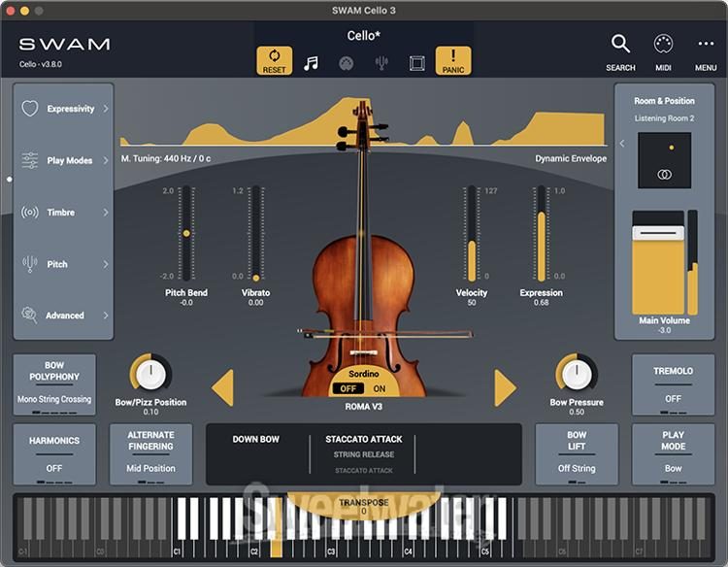Click the square frame icon in the center toolbar
Image resolution: width=728 pixels, height=567 pixels.
(417, 63)
